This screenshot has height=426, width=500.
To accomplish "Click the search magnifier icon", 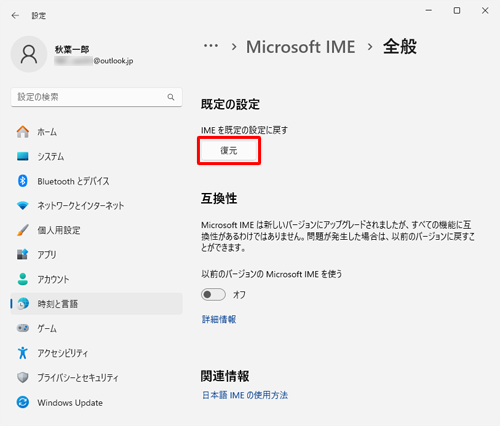I will 171,97.
